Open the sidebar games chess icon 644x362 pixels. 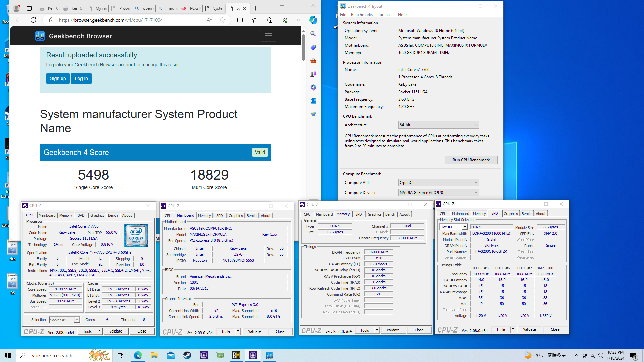click(313, 74)
